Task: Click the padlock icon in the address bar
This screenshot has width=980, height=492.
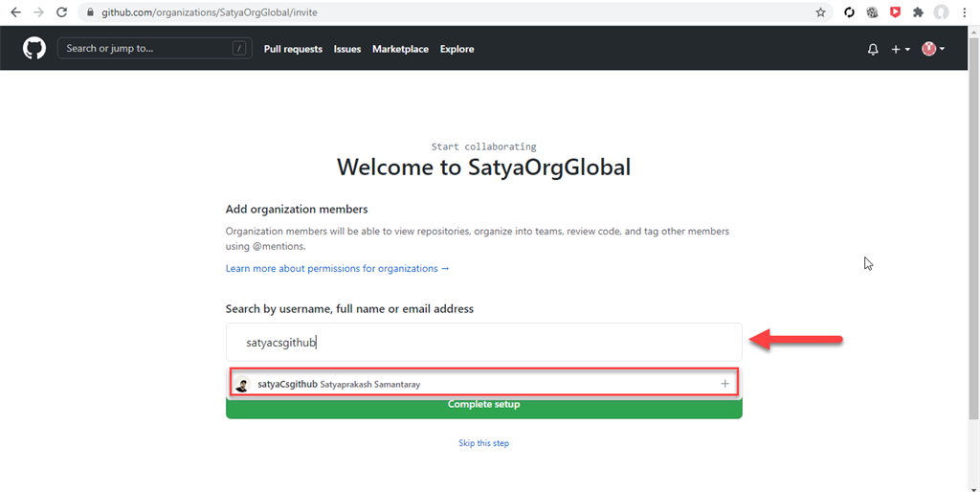Action: tap(90, 11)
